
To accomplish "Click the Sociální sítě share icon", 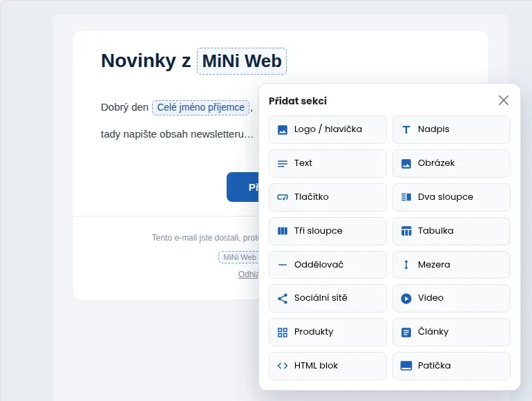I will [x=283, y=299].
